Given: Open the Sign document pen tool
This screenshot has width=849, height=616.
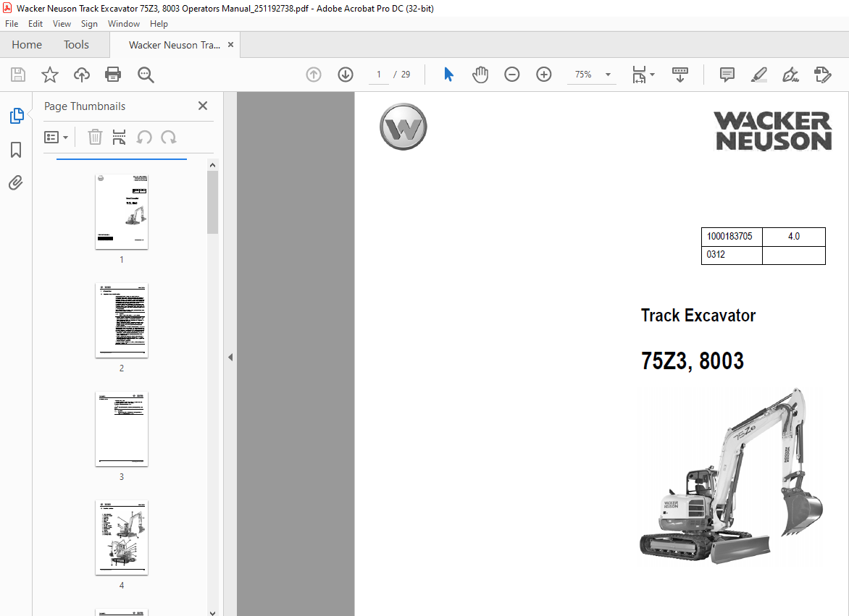Looking at the screenshot, I should 790,75.
